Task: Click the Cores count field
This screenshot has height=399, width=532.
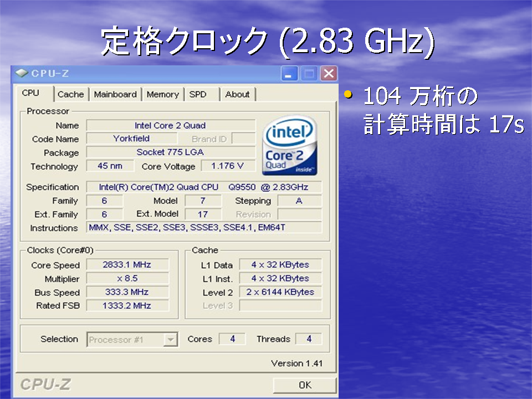Action: pos(232,339)
